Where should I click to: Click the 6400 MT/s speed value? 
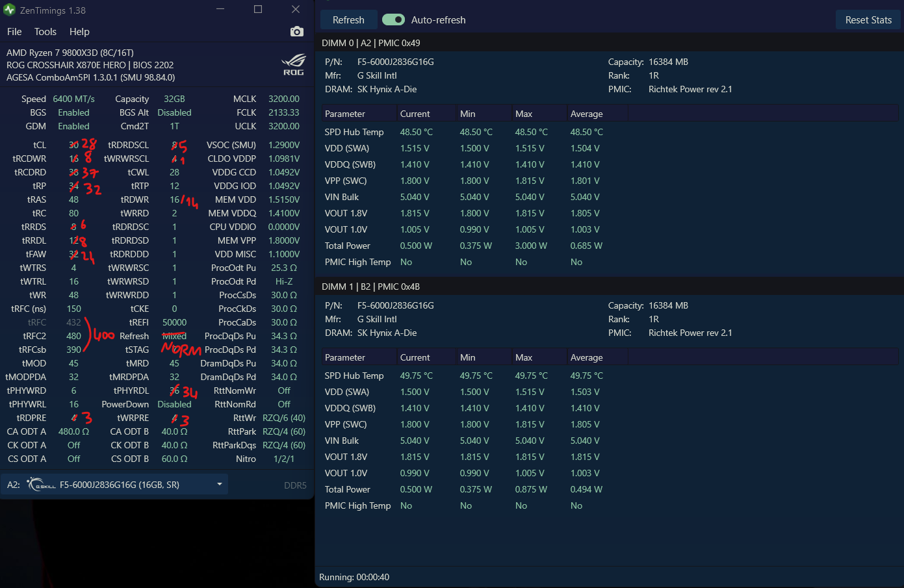73,99
